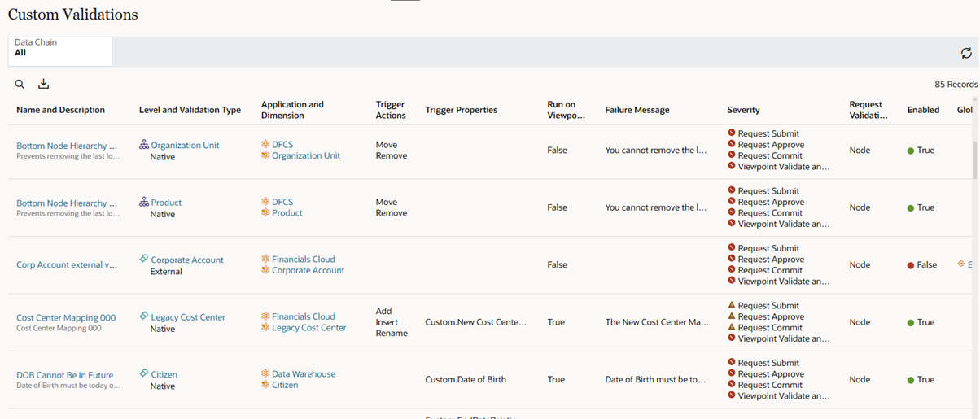Click hierarchy icon next to Organization Unit
Screen dimensions: 980x419
144,145
